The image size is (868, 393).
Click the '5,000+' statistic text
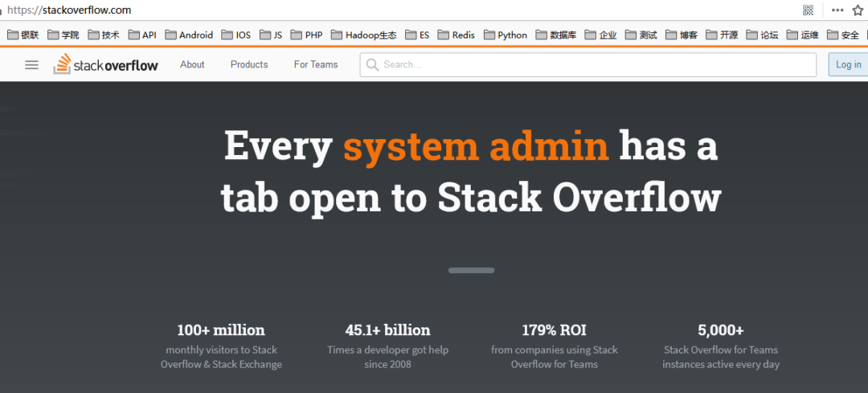721,330
